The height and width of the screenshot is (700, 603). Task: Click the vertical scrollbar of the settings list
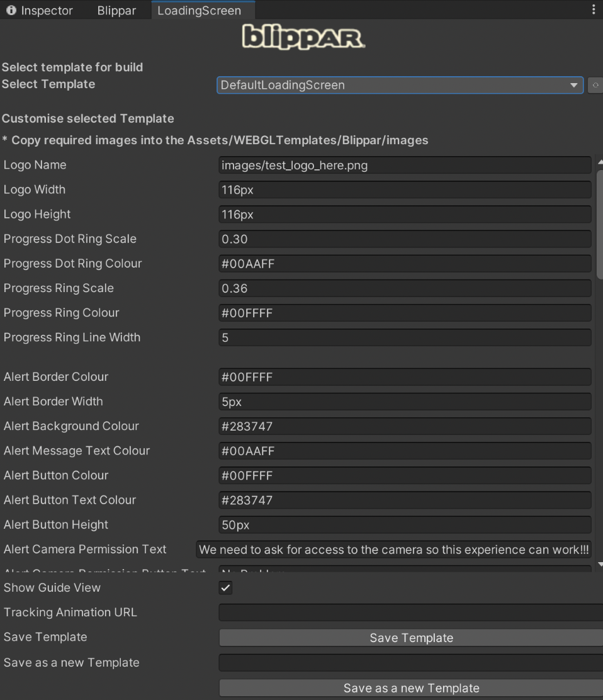[599, 227]
